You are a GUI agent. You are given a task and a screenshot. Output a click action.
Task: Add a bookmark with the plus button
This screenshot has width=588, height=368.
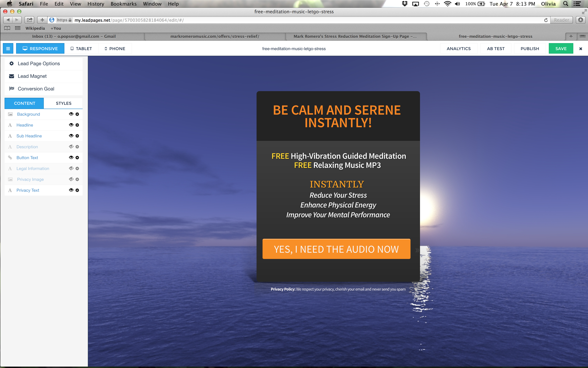pyautogui.click(x=42, y=20)
